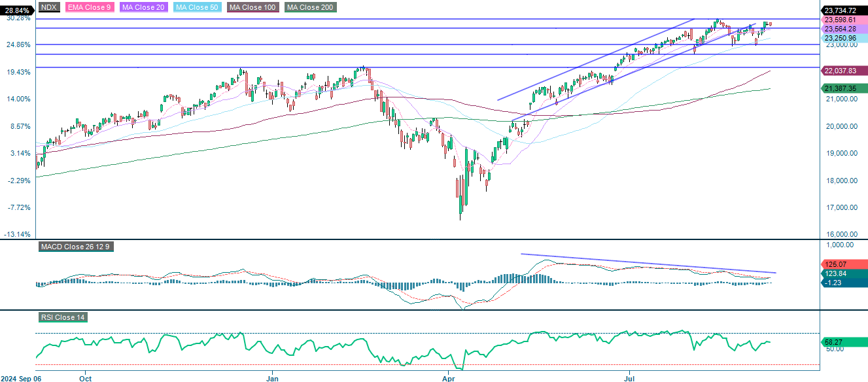
Task: Toggle the cyan 23,250.96 MA price tag
Action: coord(842,38)
